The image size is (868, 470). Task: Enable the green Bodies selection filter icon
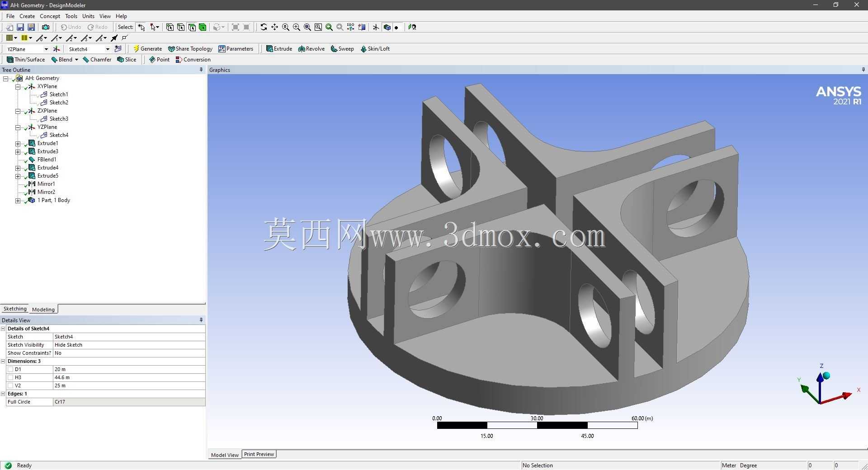click(x=203, y=27)
